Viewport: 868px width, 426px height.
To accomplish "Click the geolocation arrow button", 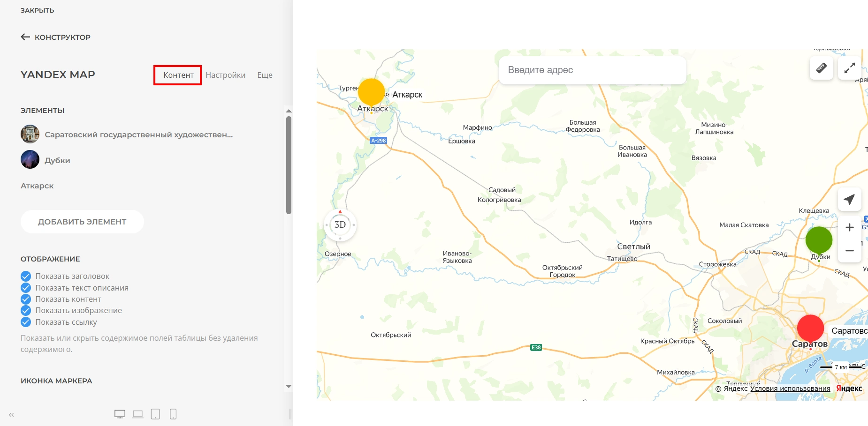I will click(849, 199).
